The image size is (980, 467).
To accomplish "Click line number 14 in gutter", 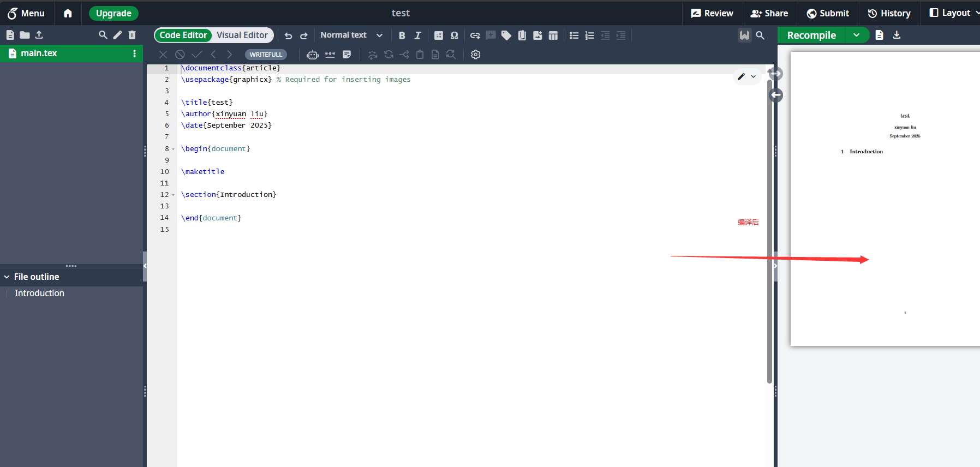I will click(165, 218).
